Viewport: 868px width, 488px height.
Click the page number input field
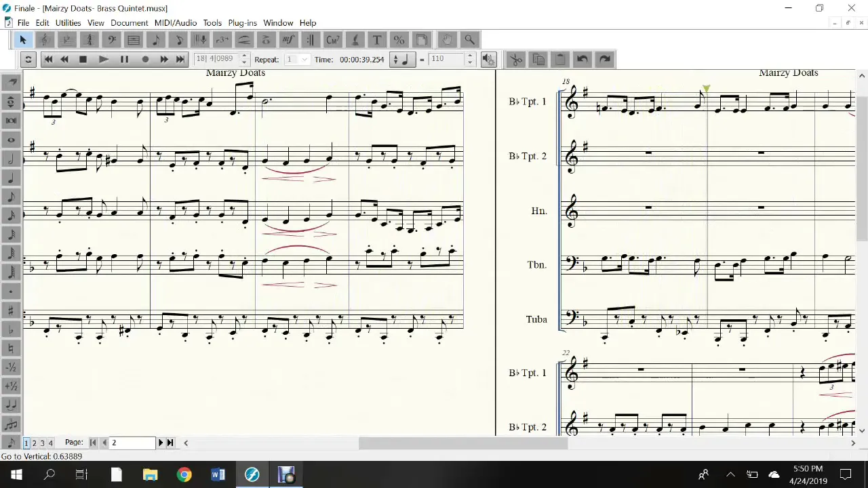pos(133,443)
